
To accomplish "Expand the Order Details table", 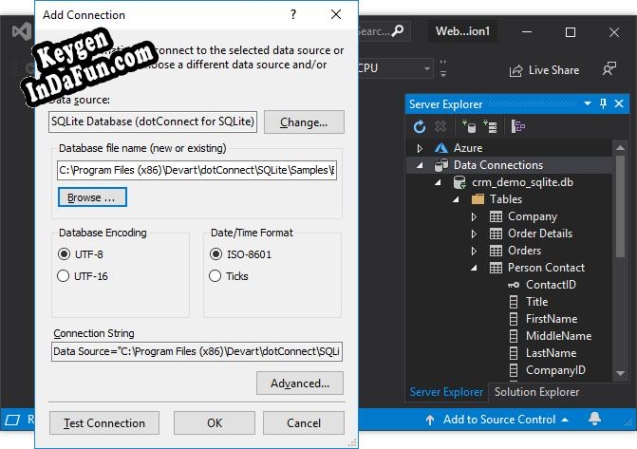I will pos(474,234).
